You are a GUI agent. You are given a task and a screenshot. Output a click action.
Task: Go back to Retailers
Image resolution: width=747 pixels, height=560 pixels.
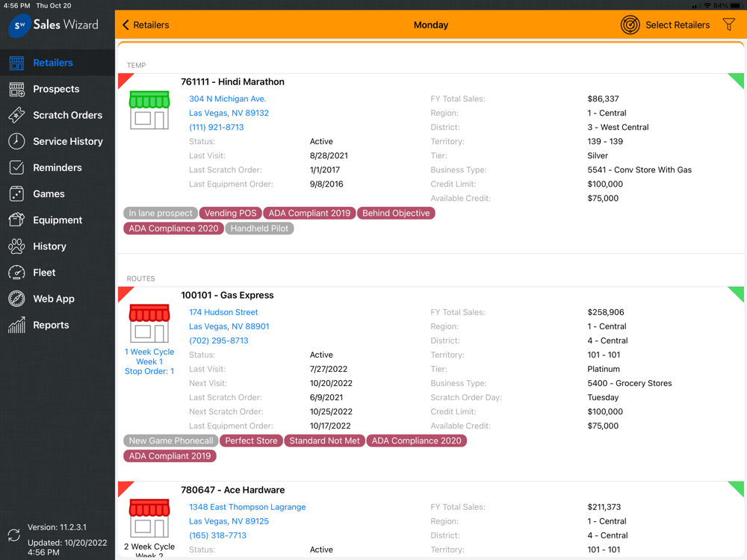coord(146,25)
